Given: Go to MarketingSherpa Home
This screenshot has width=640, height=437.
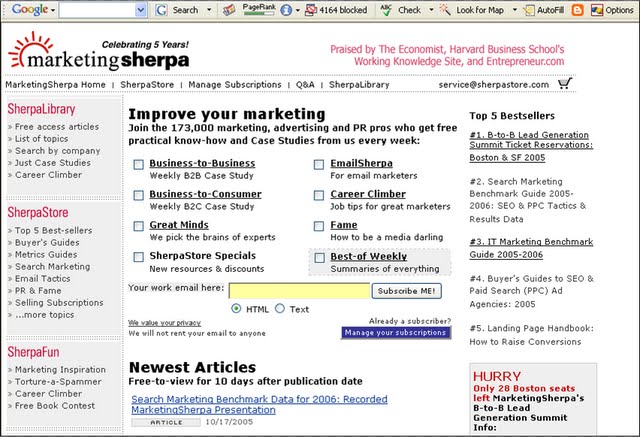Looking at the screenshot, I should point(56,85).
